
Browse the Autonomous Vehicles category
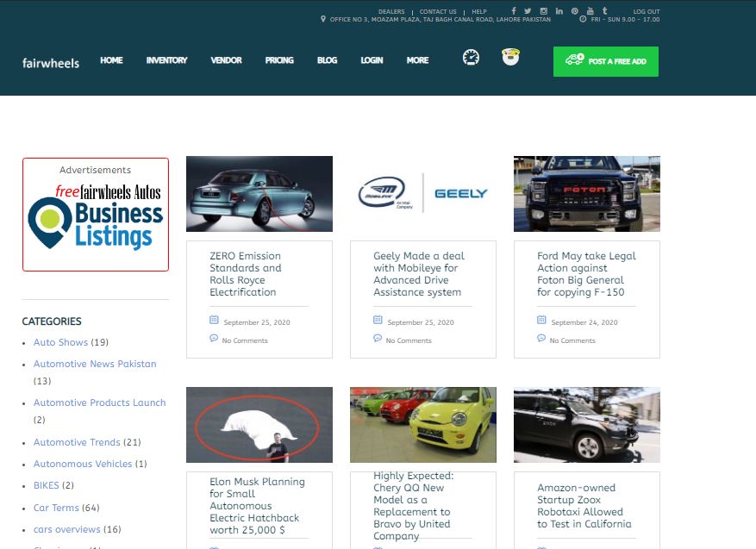pyautogui.click(x=83, y=464)
